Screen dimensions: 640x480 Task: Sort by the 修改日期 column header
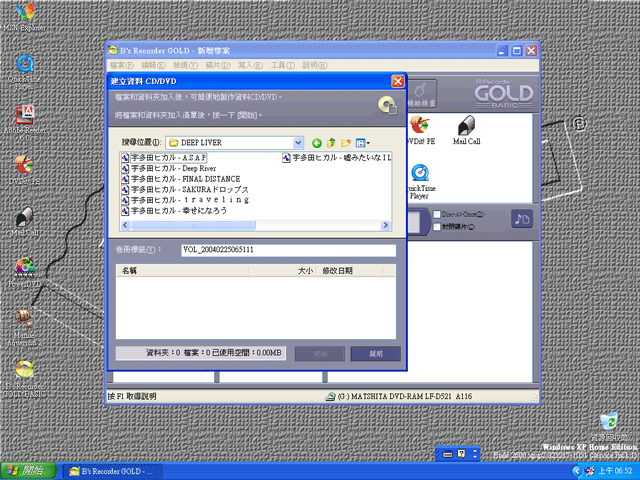tap(350, 271)
